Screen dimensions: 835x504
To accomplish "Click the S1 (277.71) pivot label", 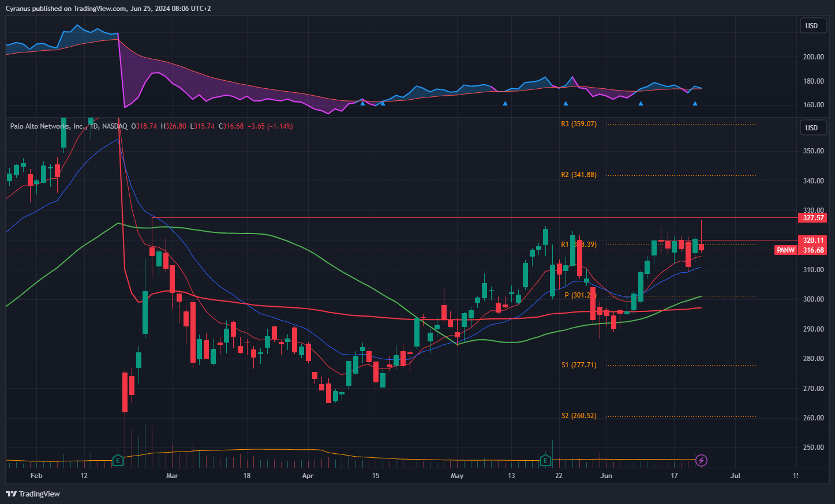I will (x=579, y=365).
